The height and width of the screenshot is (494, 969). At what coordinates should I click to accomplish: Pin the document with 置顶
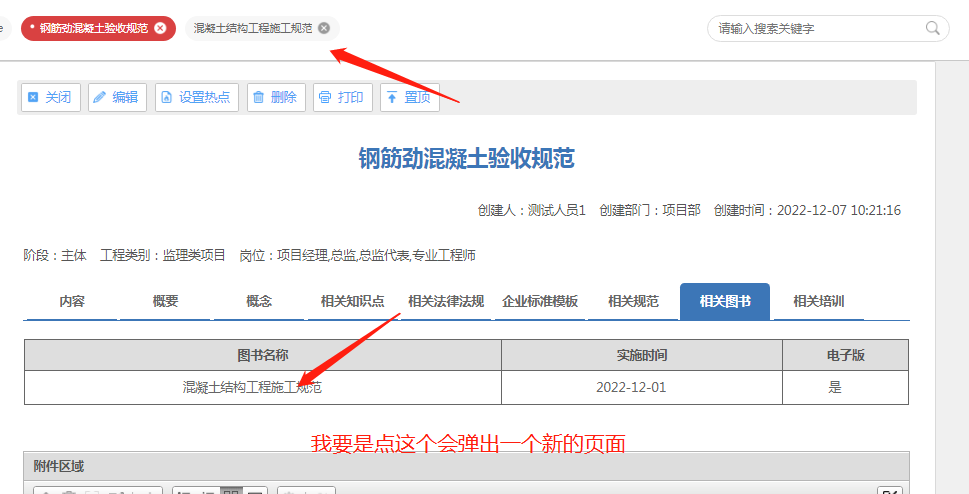[x=410, y=97]
